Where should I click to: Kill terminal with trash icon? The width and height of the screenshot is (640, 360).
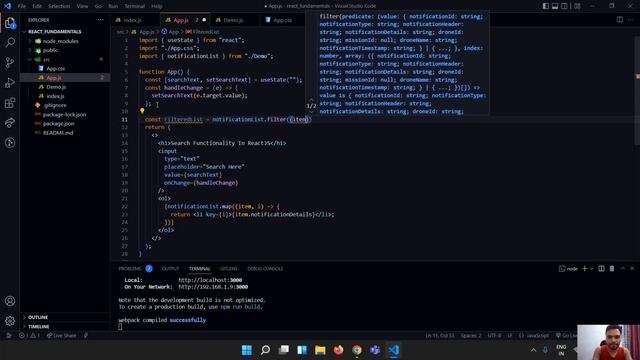pos(612,269)
